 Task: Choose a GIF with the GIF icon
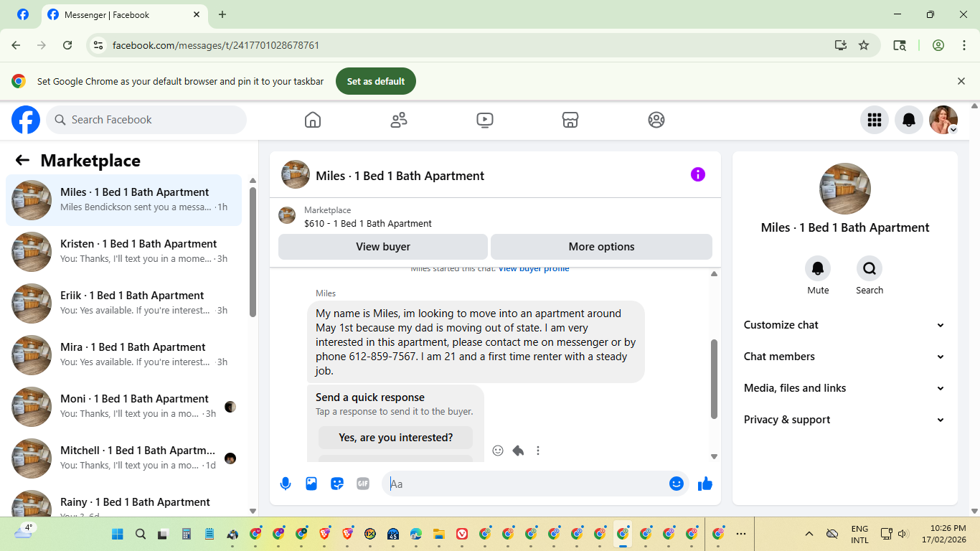[x=363, y=484]
